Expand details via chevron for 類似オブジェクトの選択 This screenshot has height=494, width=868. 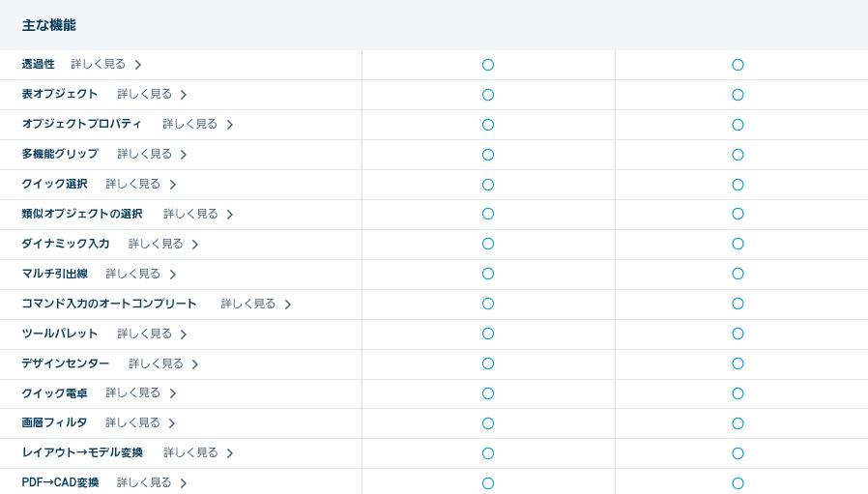click(x=230, y=215)
